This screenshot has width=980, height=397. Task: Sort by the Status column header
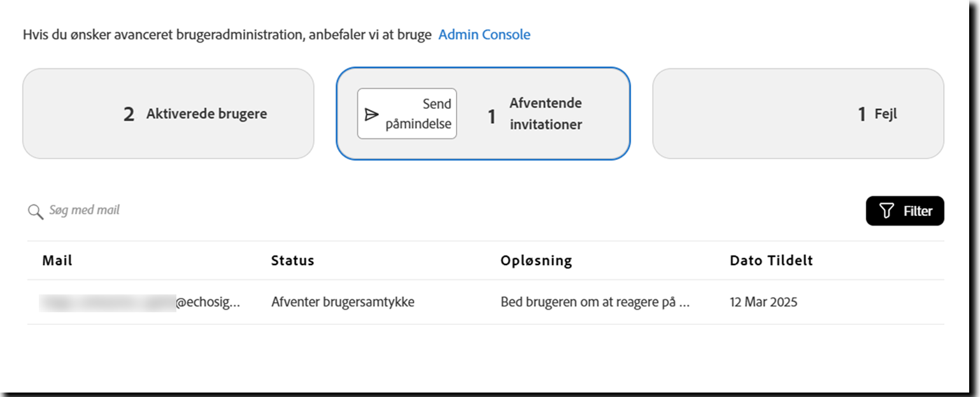coord(292,260)
